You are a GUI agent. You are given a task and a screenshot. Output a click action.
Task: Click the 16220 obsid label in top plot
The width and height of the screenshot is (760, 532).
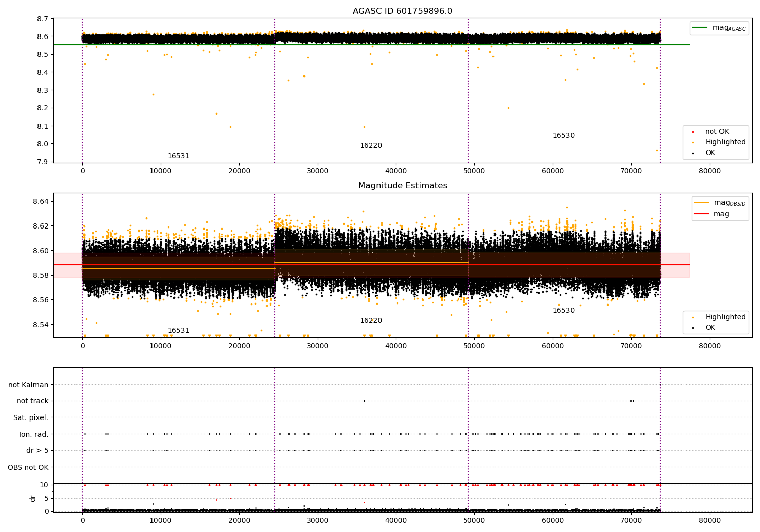[371, 146]
